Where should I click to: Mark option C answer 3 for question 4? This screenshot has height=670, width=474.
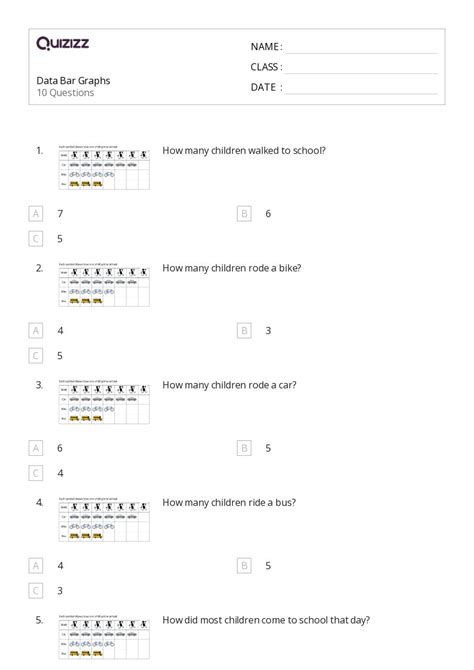35,591
